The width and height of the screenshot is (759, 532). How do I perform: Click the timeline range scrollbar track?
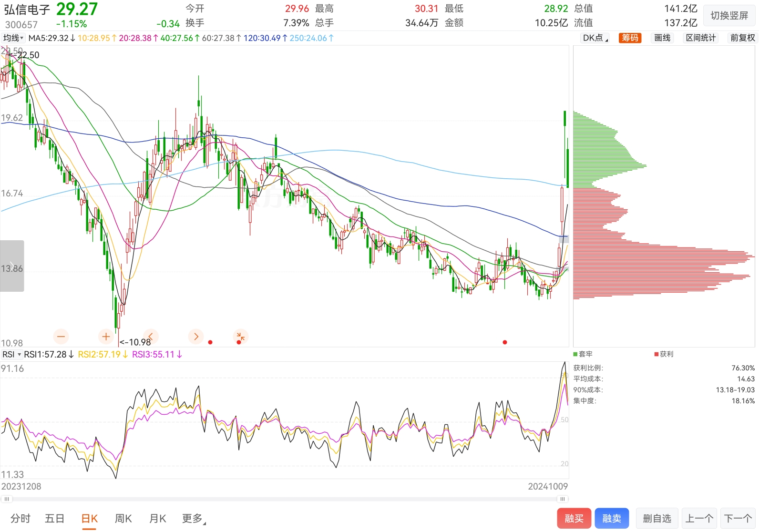[x=285, y=499]
